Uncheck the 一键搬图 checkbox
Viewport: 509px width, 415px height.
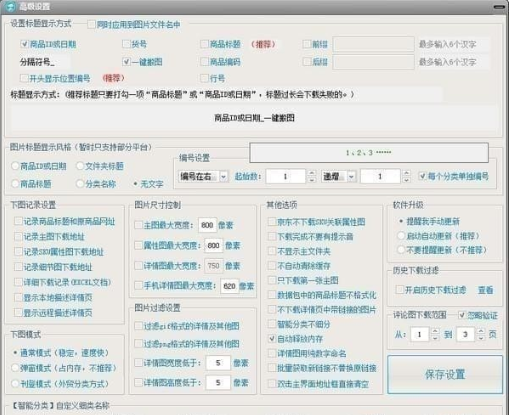point(126,62)
